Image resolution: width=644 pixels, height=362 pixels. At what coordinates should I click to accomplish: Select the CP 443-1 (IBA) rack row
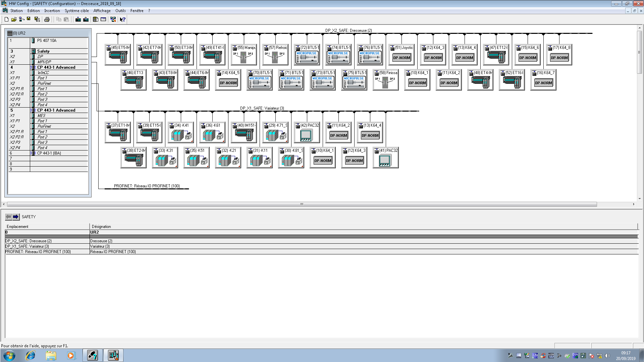click(x=49, y=153)
